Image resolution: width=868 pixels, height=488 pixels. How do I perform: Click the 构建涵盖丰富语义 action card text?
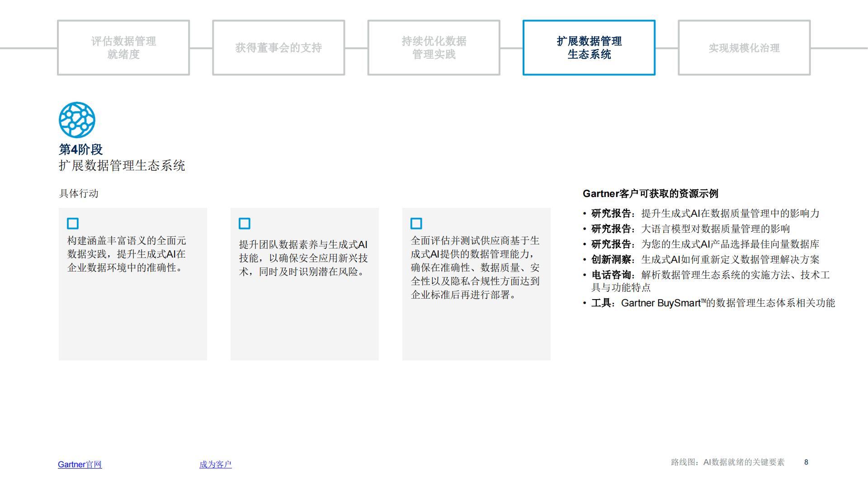pyautogui.click(x=127, y=254)
